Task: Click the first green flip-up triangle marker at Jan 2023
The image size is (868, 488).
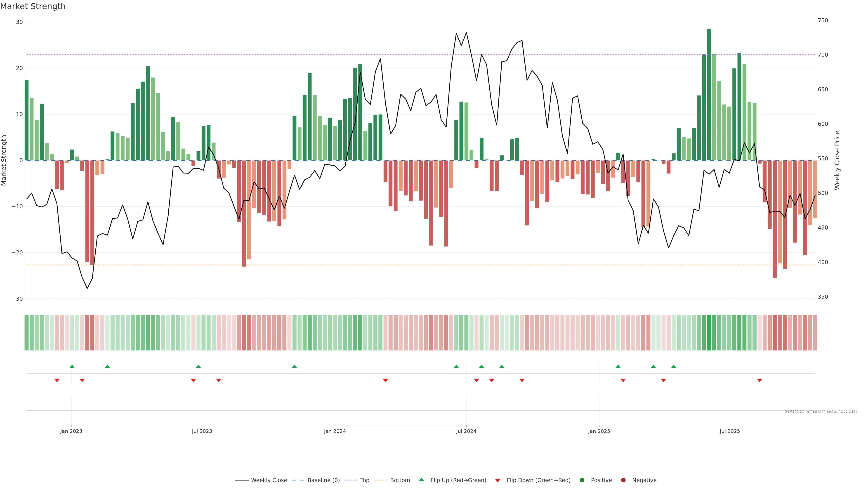Action: (72, 366)
